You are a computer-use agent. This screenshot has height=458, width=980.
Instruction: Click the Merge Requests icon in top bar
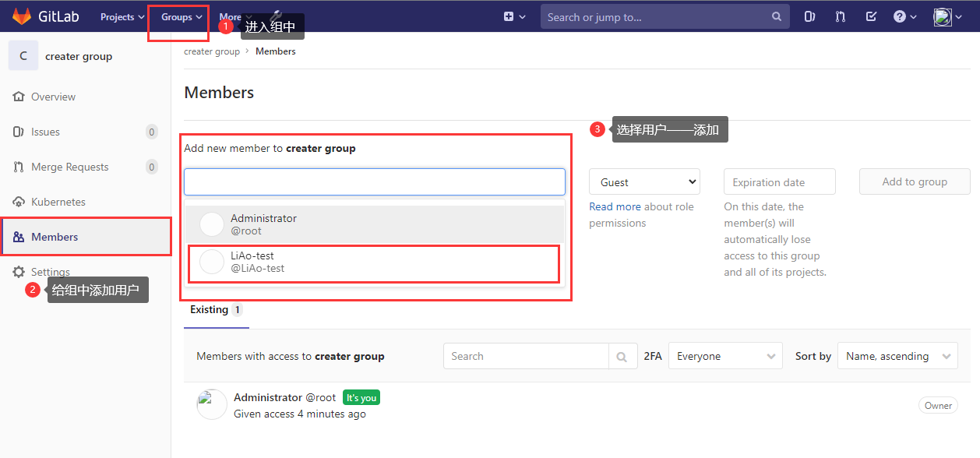(840, 16)
